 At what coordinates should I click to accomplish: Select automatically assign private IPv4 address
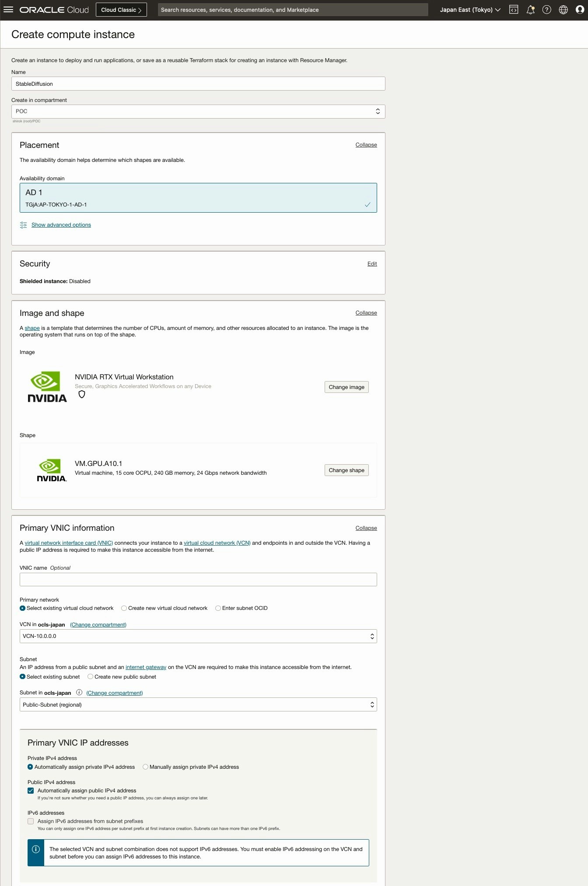coord(30,767)
